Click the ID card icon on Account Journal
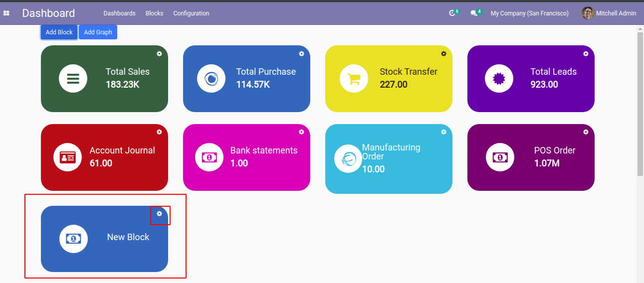 (67, 157)
